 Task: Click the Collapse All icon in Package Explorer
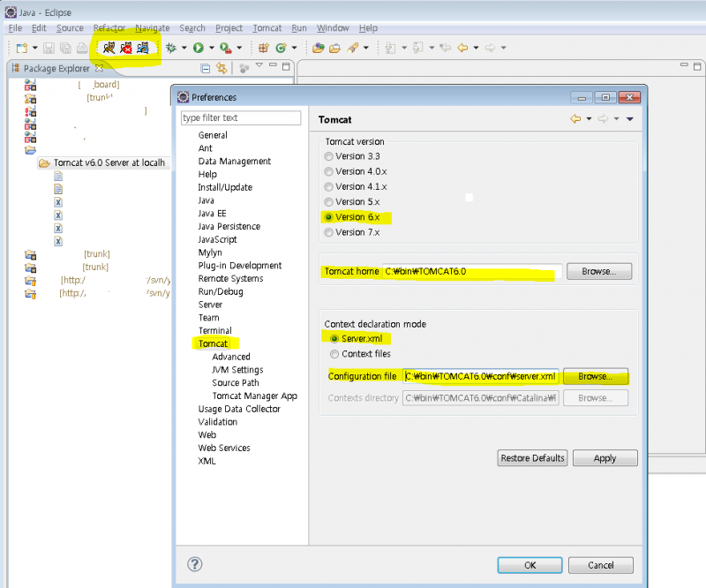tap(206, 68)
